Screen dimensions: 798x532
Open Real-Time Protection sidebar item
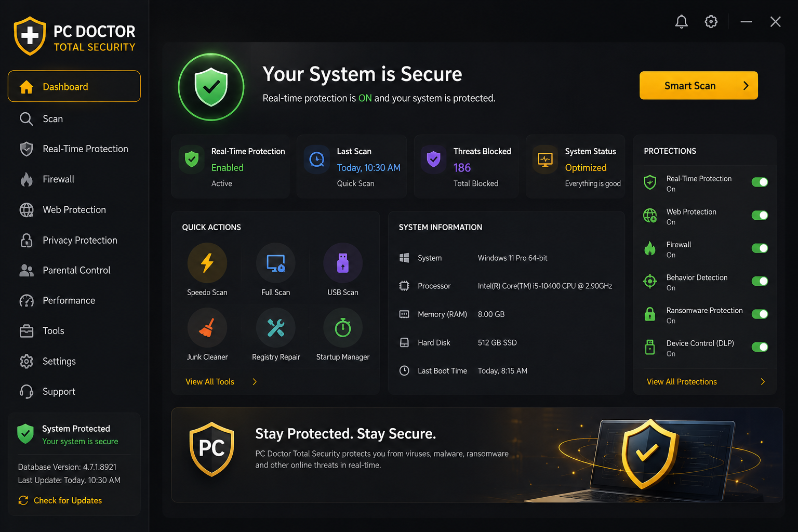74,149
